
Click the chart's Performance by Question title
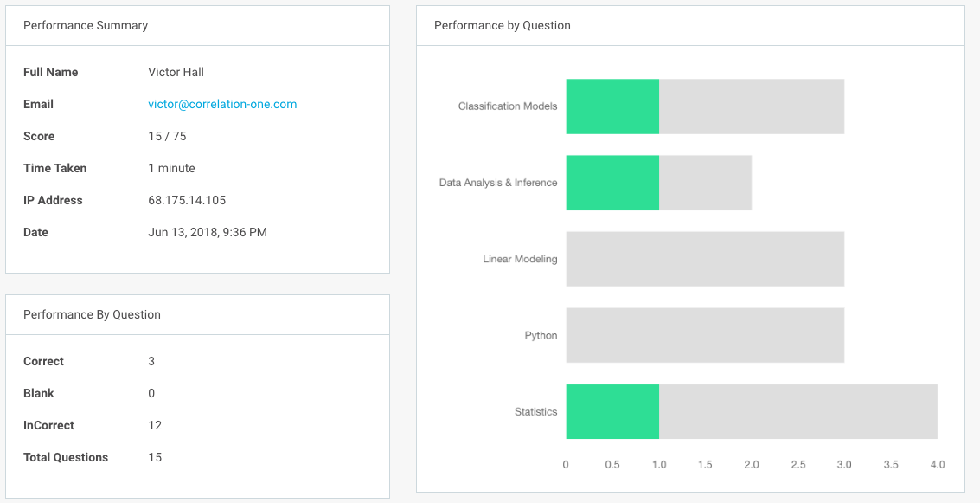point(502,25)
